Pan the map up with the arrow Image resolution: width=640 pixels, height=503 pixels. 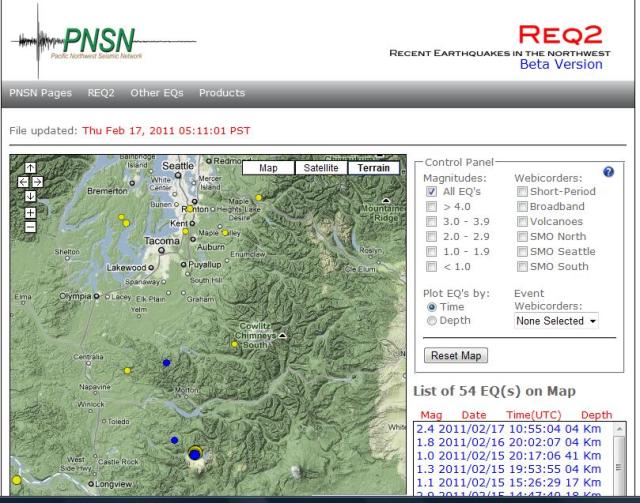[x=30, y=168]
